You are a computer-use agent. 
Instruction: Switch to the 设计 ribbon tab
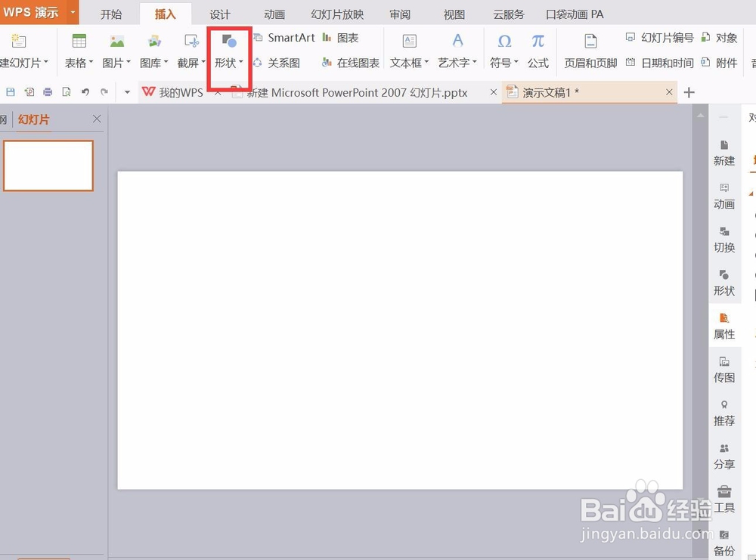pos(220,14)
